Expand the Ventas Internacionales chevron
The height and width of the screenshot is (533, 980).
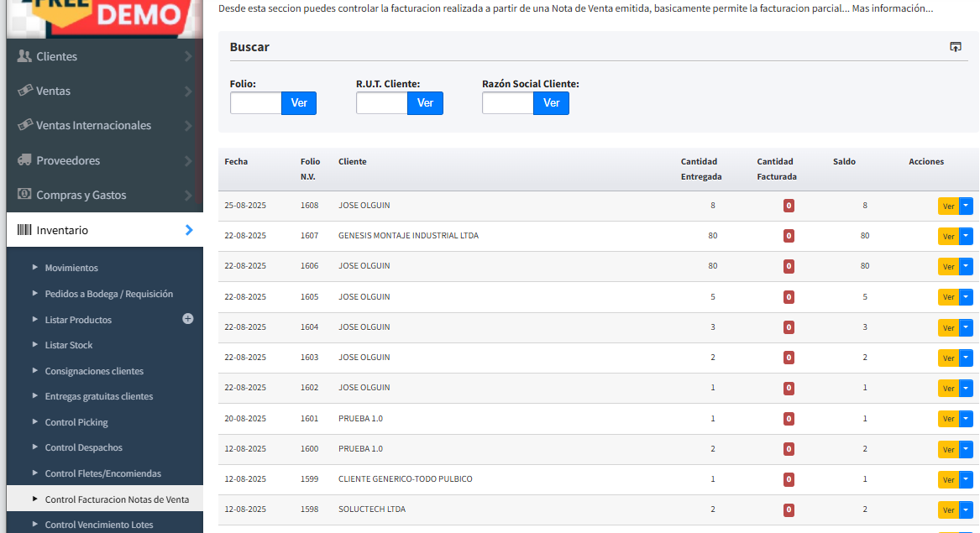click(x=188, y=126)
